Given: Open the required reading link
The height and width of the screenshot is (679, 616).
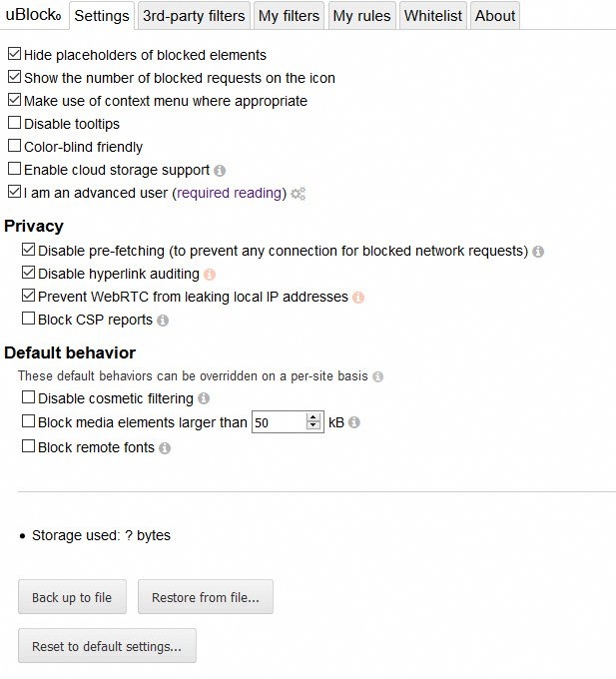Looking at the screenshot, I should (230, 193).
